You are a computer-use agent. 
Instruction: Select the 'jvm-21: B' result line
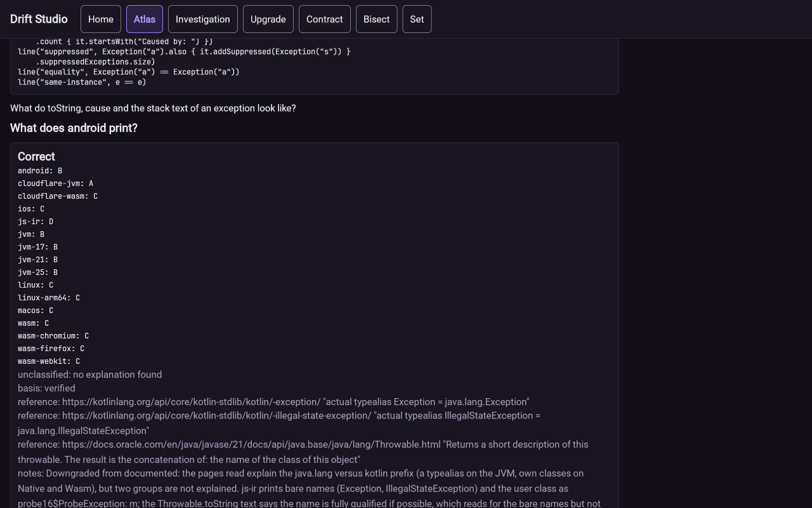point(37,260)
